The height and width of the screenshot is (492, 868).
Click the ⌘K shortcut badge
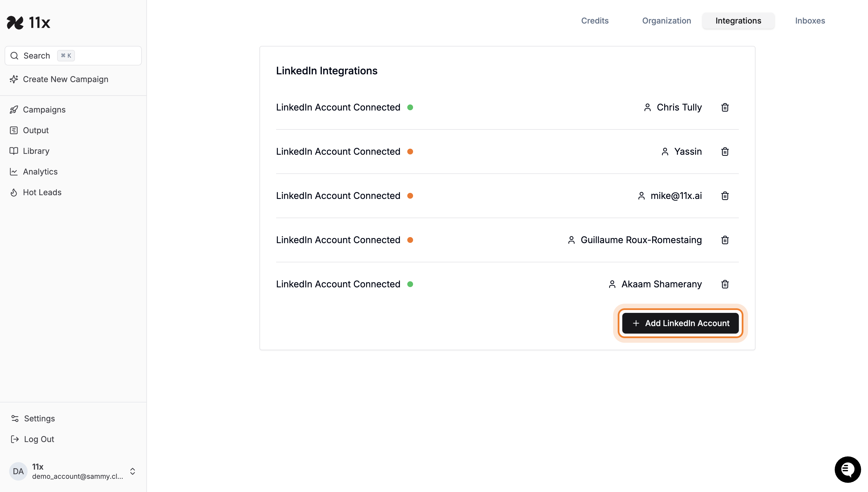click(x=66, y=55)
